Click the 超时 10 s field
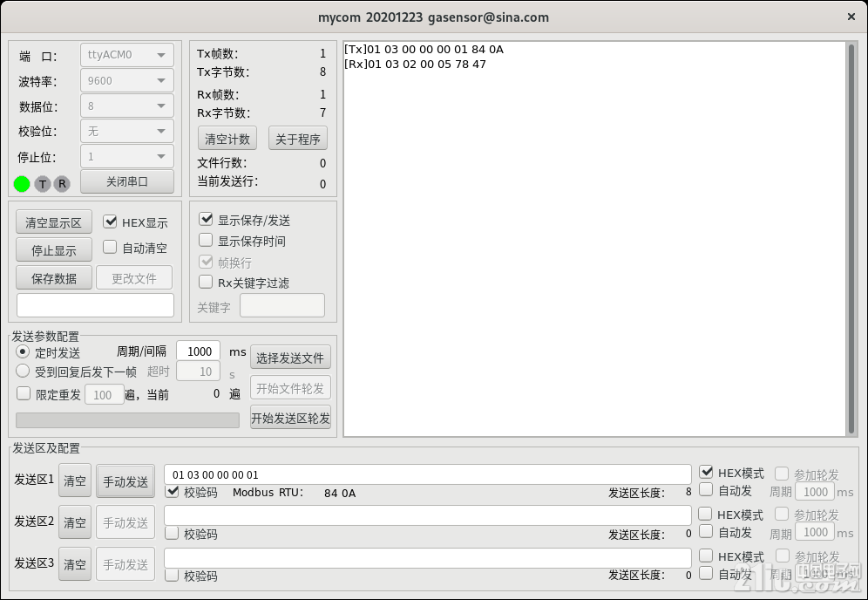Viewport: 868px width, 600px height. (x=198, y=372)
